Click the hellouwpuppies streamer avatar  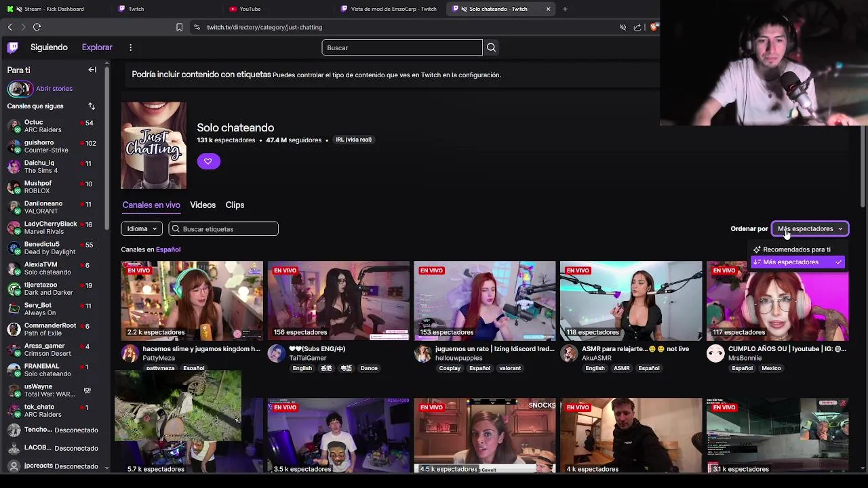click(422, 353)
